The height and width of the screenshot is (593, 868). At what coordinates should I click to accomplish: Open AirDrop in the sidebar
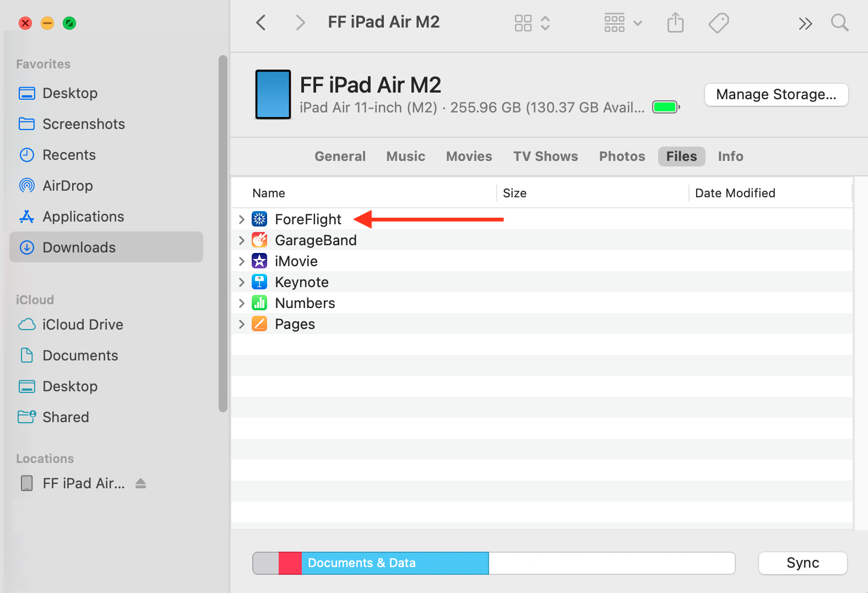point(106,186)
